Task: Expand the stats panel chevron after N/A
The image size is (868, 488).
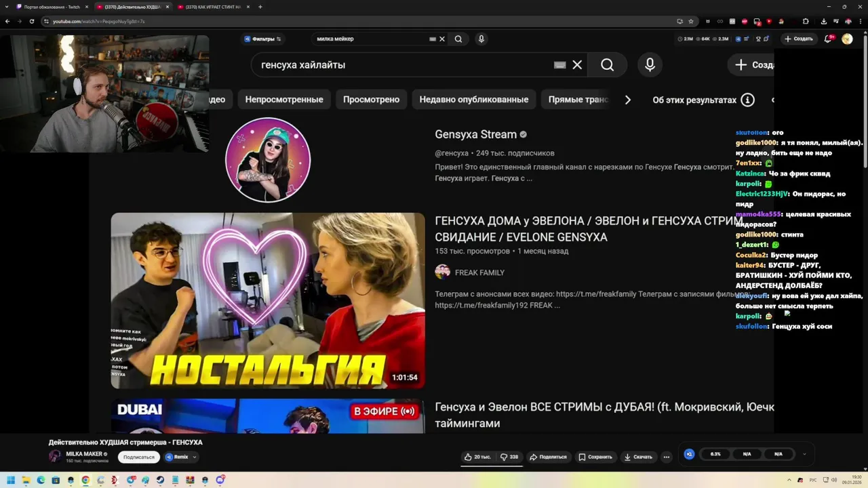Action: 804,454
